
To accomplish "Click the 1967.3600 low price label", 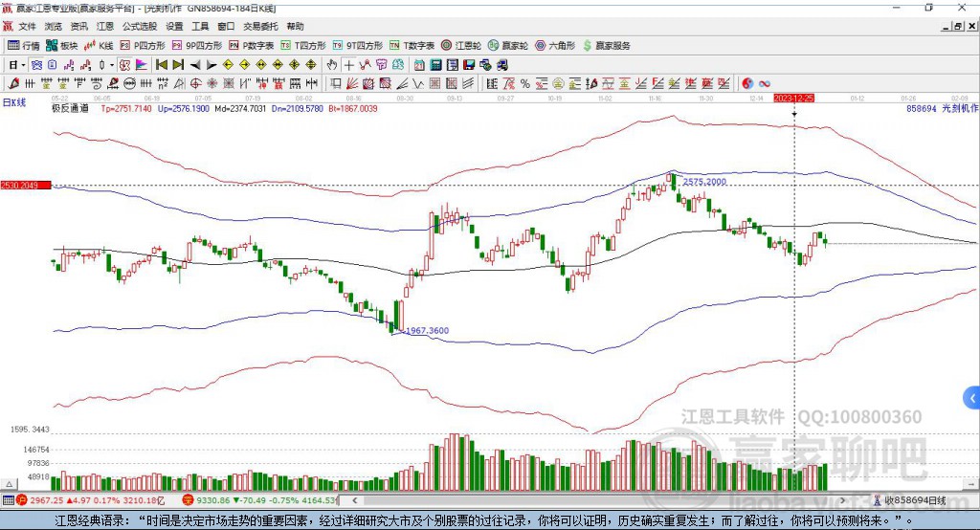I will click(428, 331).
